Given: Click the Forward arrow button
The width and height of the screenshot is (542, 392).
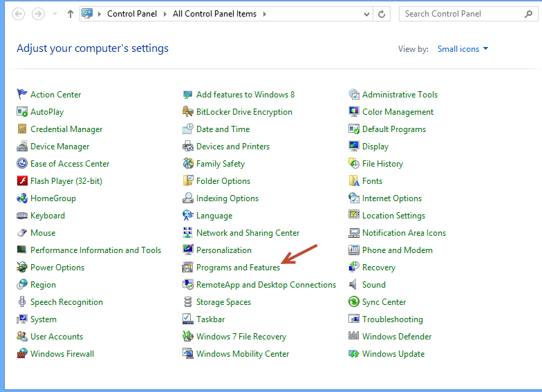Looking at the screenshot, I should point(39,14).
